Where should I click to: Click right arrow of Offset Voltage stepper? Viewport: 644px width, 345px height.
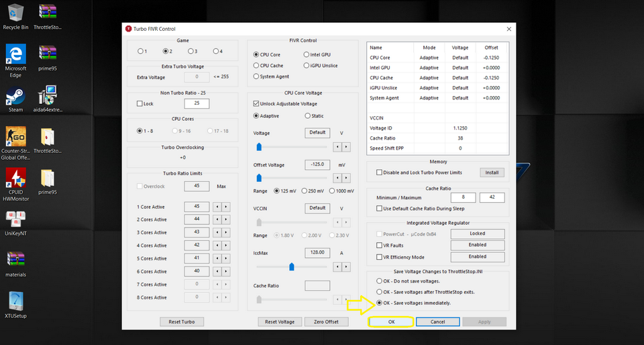pos(346,178)
